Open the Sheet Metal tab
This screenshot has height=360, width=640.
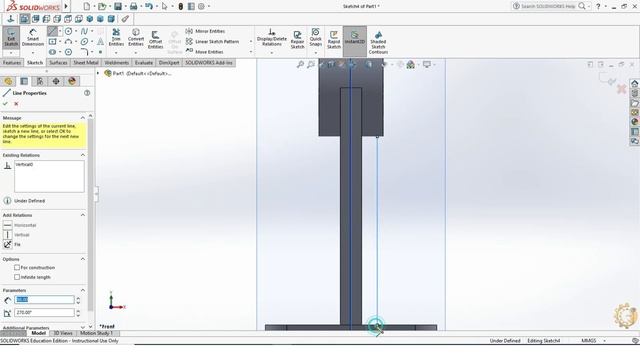(85, 62)
